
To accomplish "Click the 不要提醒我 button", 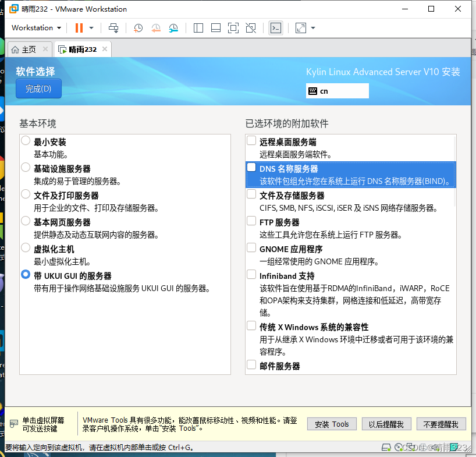I will point(441,424).
